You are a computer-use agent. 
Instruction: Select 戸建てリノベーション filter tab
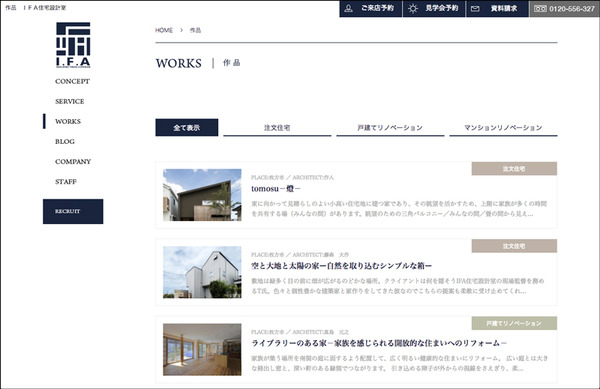click(390, 128)
